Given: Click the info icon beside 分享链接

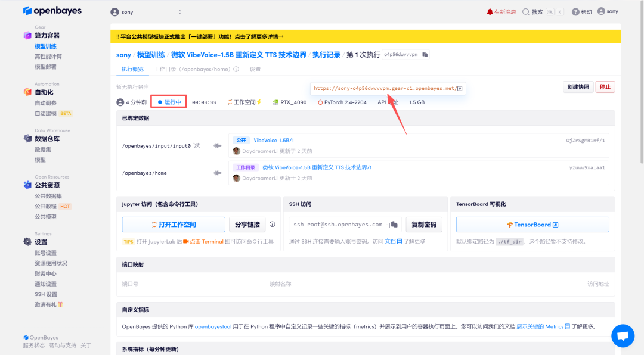Looking at the screenshot, I should (272, 225).
